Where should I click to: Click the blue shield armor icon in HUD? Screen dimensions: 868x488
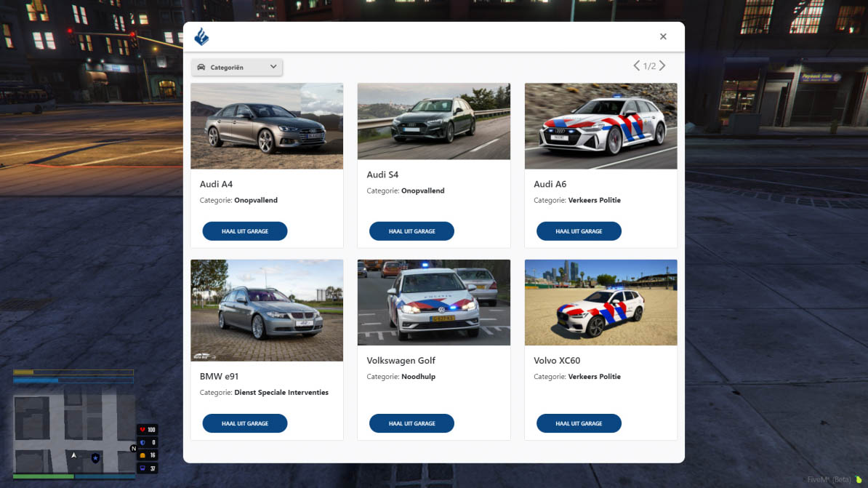pyautogui.click(x=142, y=443)
